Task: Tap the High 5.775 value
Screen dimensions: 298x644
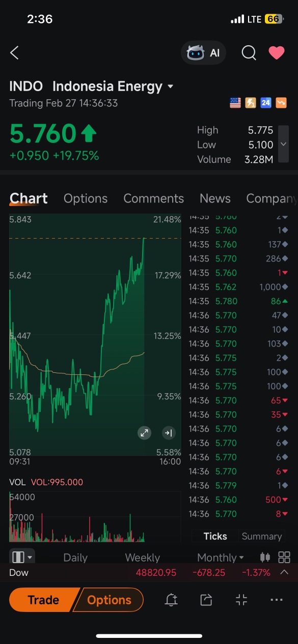Action: tap(260, 130)
